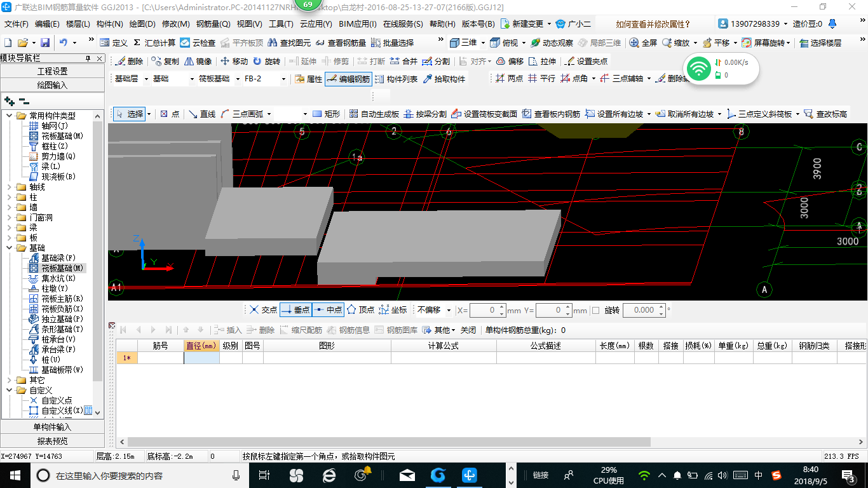The image size is (868, 488).
Task: Select the 矩形 rectangle drawing tool
Action: pyautogui.click(x=327, y=114)
